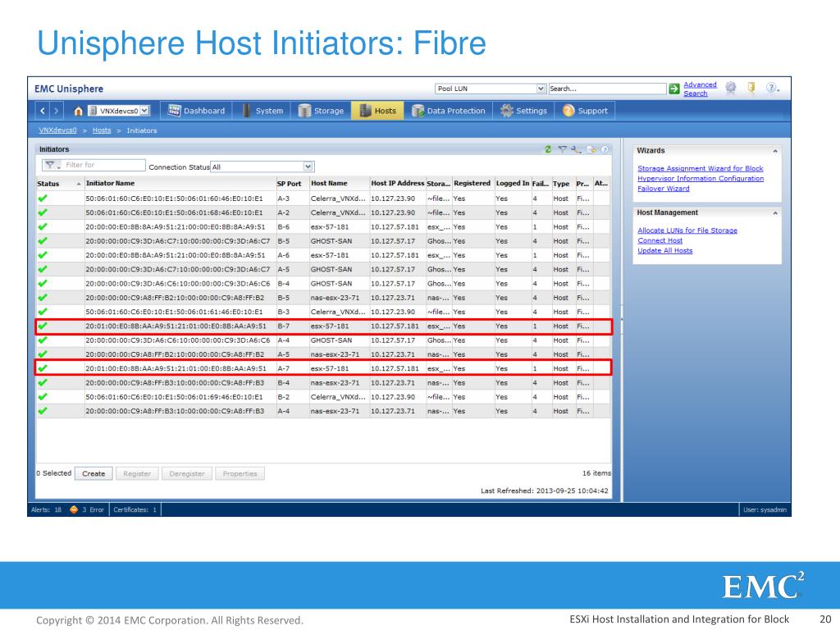
Task: Open the certificate badge icon beside Advanced Search
Action: (731, 87)
